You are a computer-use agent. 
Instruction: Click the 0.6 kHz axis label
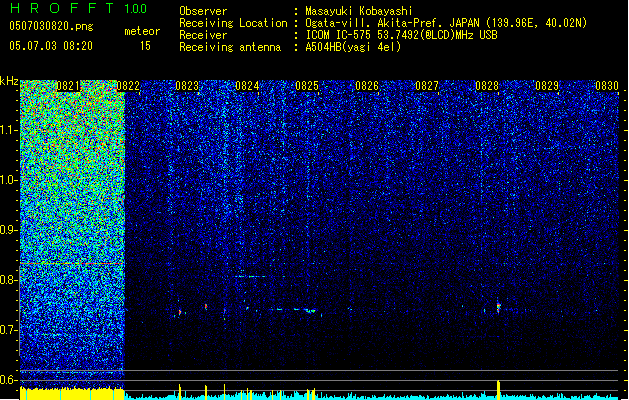point(9,380)
